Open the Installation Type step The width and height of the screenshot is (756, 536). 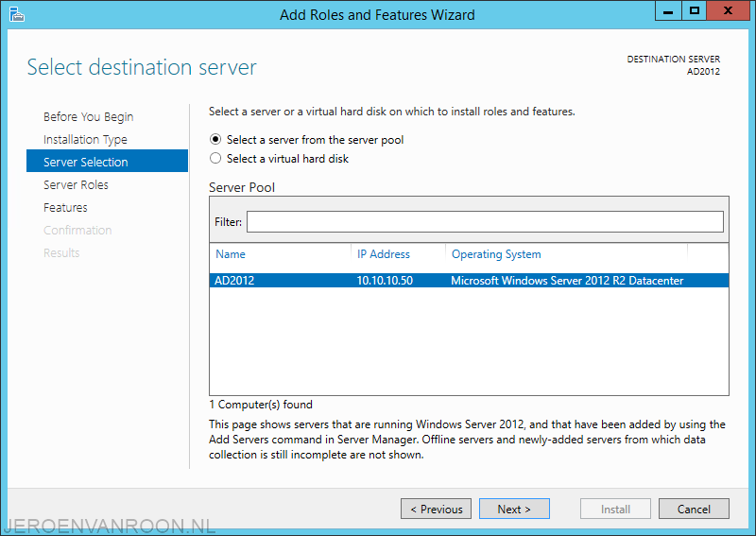click(x=85, y=139)
